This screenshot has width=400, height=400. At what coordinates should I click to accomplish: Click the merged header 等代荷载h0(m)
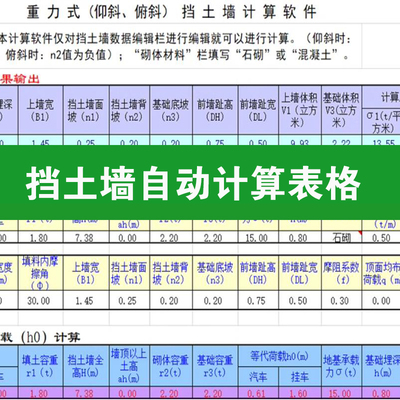pos(279,356)
